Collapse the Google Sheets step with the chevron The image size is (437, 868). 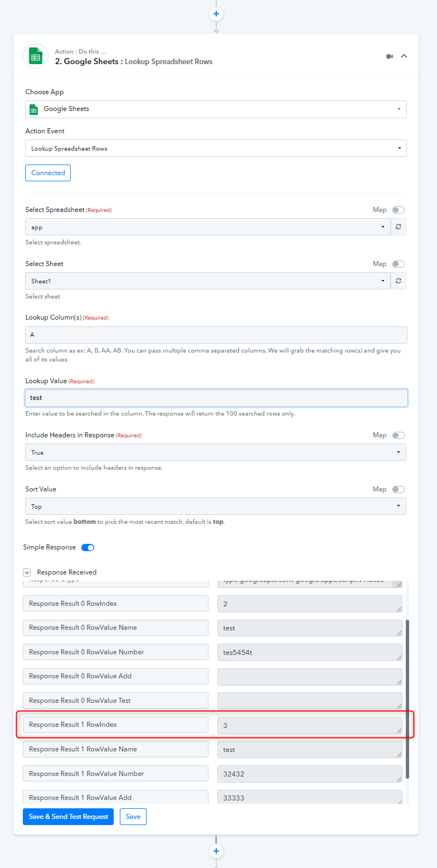coord(404,56)
